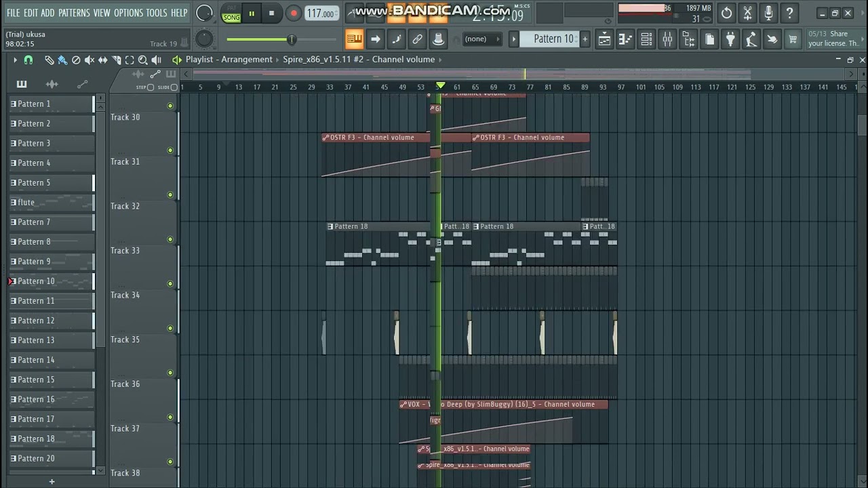Click the microphone one-click recording icon

[x=768, y=13]
